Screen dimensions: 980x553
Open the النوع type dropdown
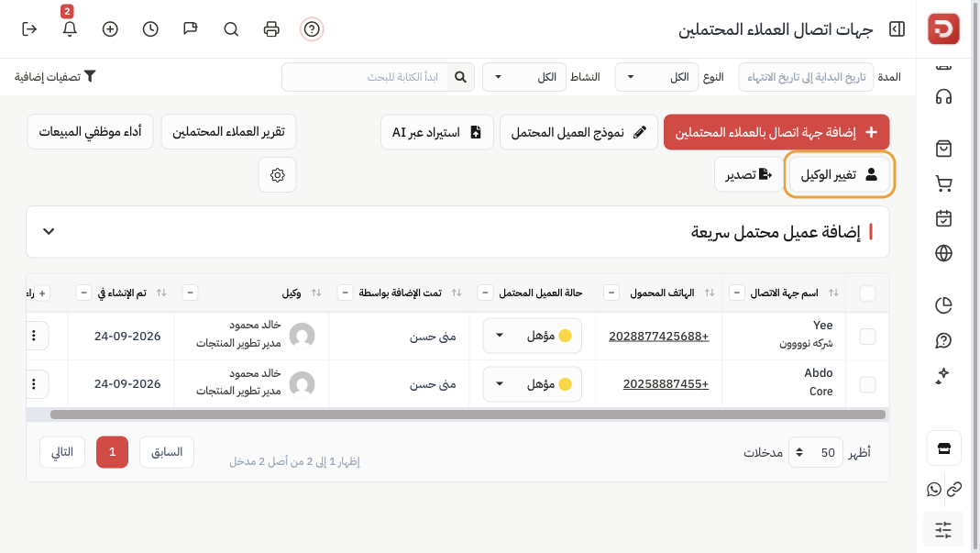(656, 77)
